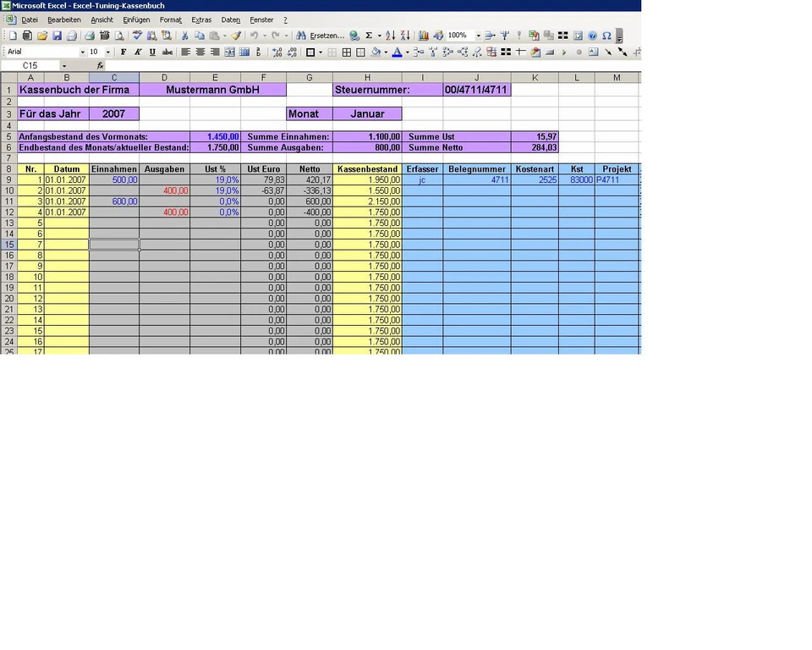Select row header 5

pos(8,137)
